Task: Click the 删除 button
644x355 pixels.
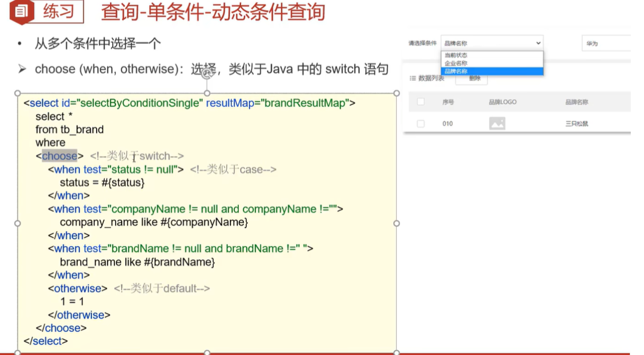Action: [x=474, y=78]
